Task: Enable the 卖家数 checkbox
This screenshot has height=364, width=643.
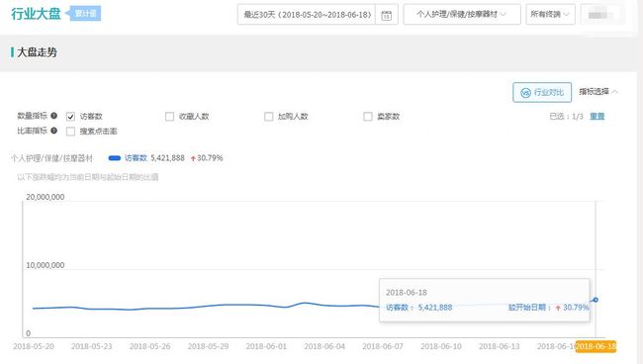Action: pos(368,117)
